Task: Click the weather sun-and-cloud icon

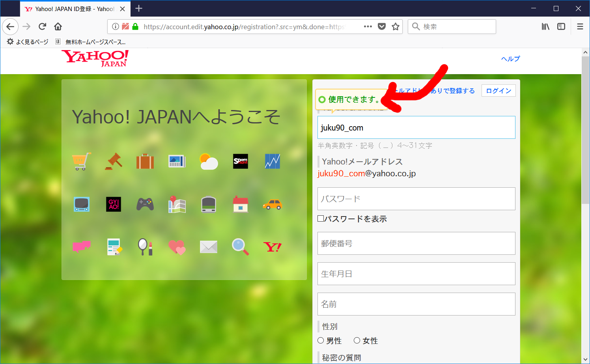Action: pyautogui.click(x=209, y=161)
